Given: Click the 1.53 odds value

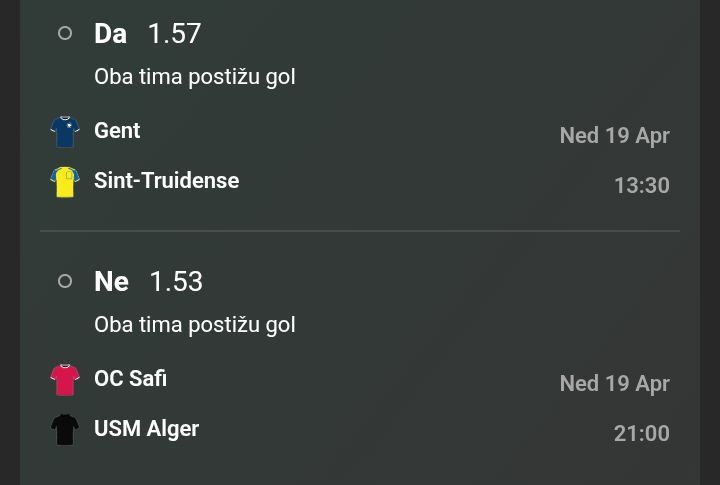Looking at the screenshot, I should (x=176, y=281).
